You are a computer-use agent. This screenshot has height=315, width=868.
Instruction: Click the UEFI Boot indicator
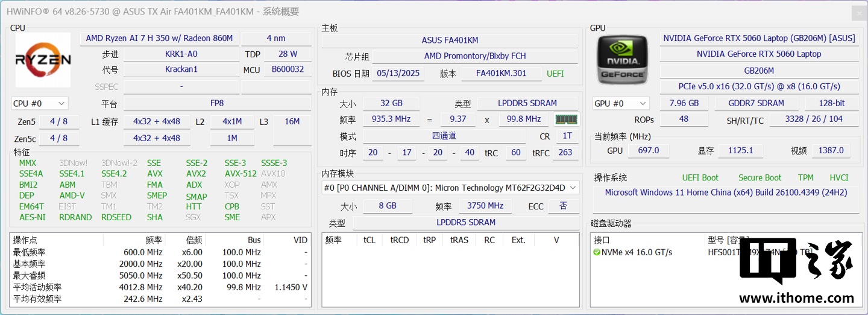[x=700, y=177]
